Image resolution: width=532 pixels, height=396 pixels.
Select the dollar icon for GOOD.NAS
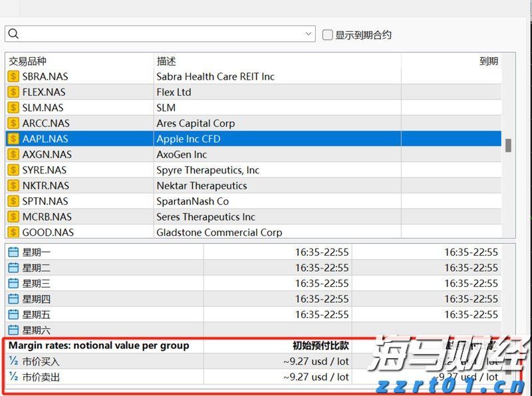pyautogui.click(x=13, y=233)
